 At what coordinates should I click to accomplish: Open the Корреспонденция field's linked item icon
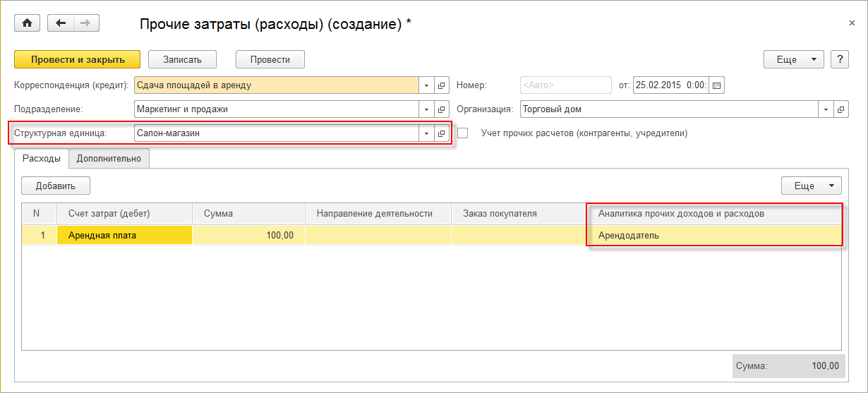(442, 85)
